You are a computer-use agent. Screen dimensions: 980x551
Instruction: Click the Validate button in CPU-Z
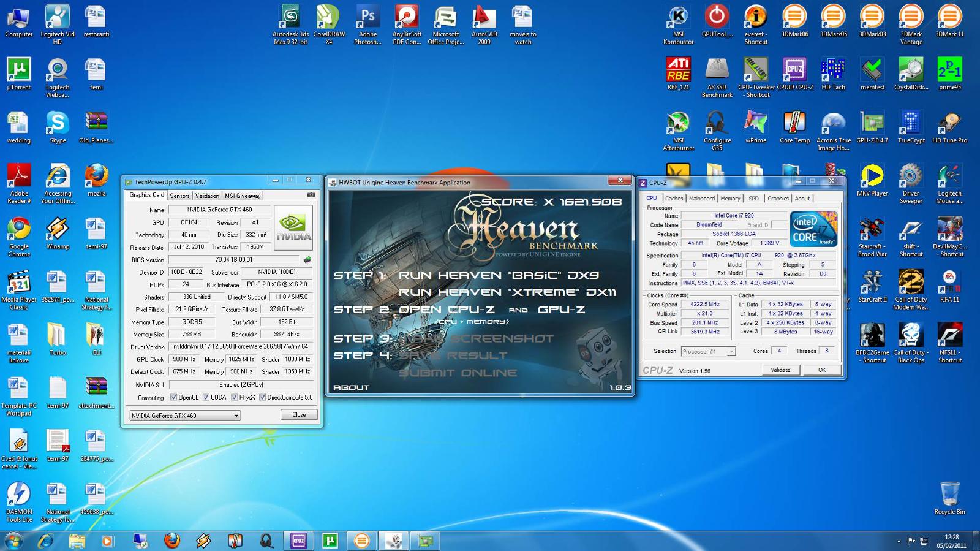coord(780,370)
